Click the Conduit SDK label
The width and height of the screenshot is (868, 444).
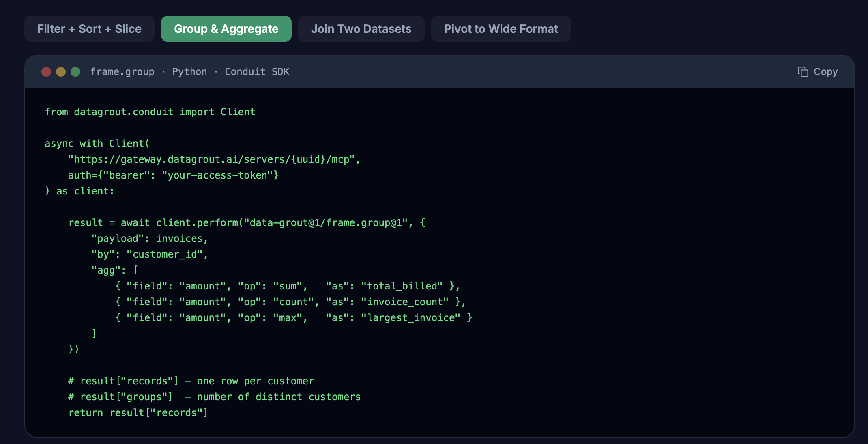(x=257, y=72)
